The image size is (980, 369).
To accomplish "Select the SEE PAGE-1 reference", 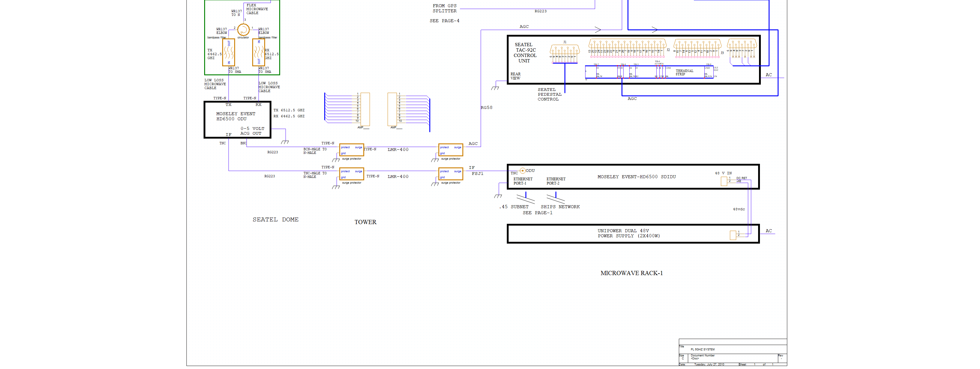I will click(537, 213).
